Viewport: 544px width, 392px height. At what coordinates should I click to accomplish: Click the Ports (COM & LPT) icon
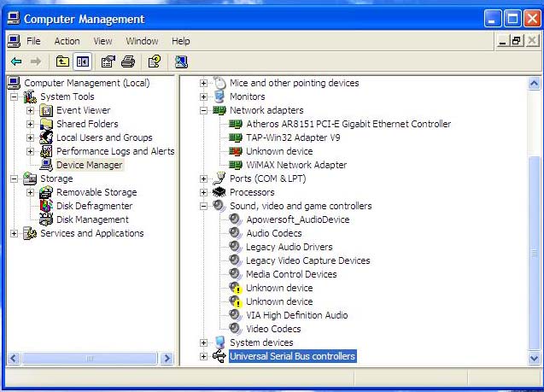(x=219, y=178)
